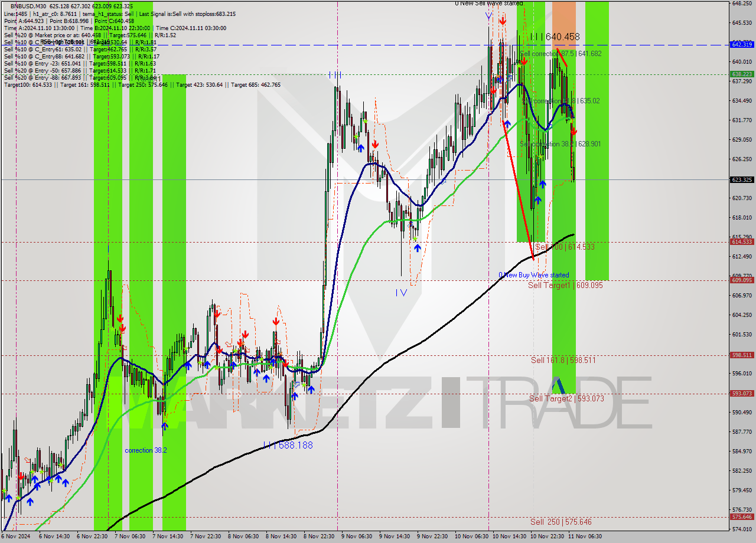Click the 'I I | 588.188' wave label

point(288,445)
